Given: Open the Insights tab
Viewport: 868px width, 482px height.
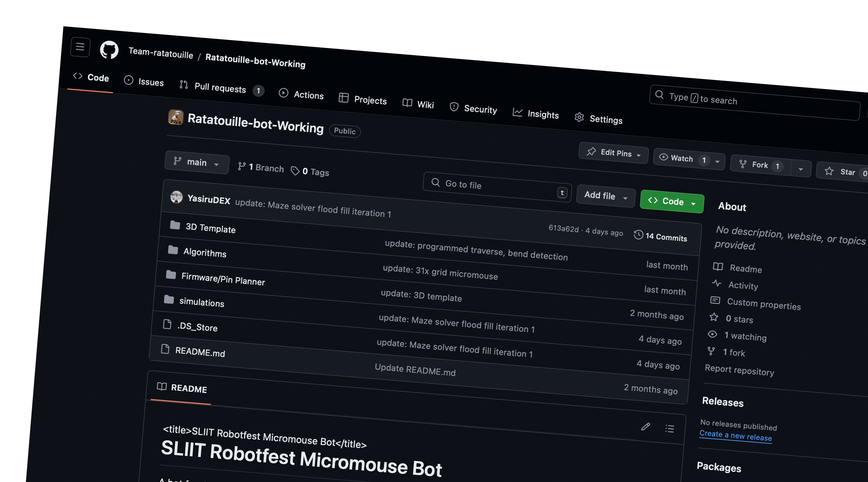Looking at the screenshot, I should (536, 114).
